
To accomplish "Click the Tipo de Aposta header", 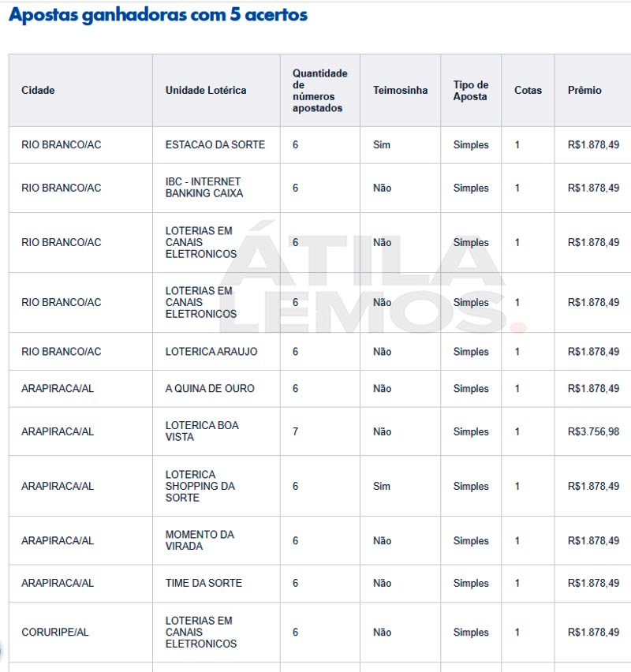I will pos(471,91).
